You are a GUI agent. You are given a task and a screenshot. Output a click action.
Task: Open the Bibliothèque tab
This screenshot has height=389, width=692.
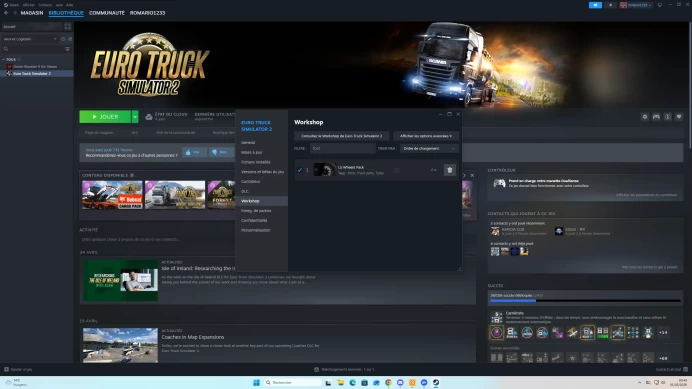66,13
